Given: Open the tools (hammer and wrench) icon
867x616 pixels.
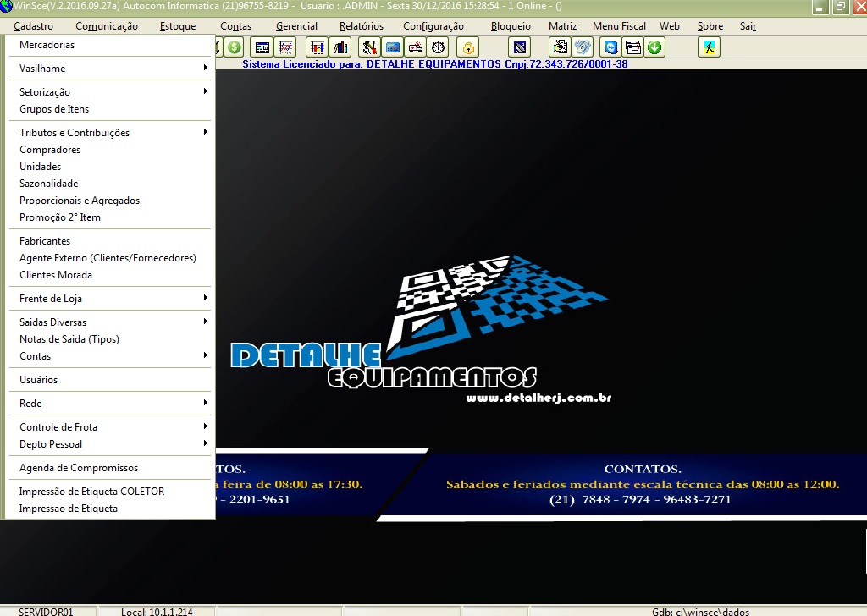Looking at the screenshot, I should pyautogui.click(x=369, y=47).
